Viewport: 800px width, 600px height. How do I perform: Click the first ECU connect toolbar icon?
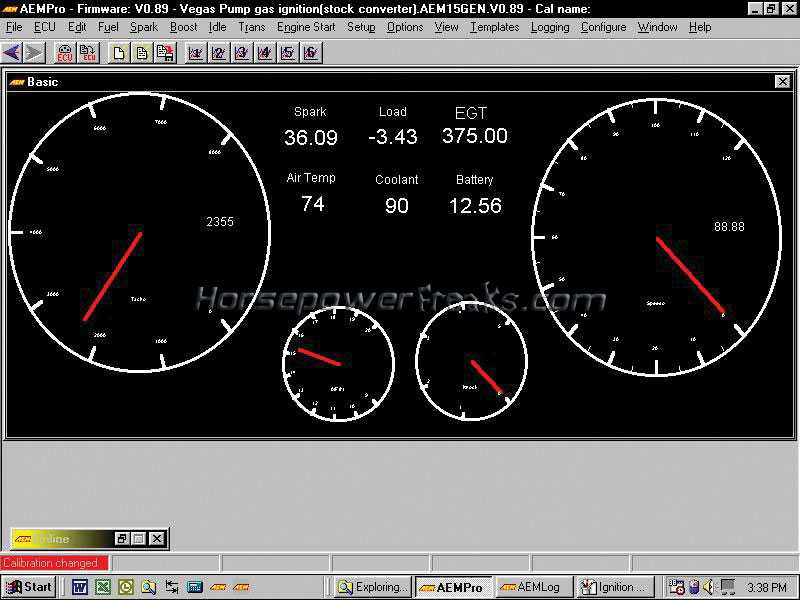point(65,53)
